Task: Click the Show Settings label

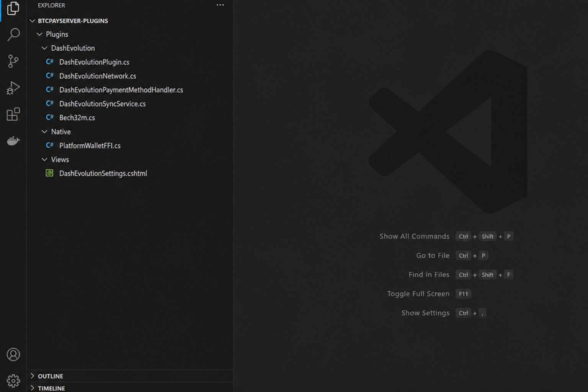Action: pyautogui.click(x=425, y=313)
